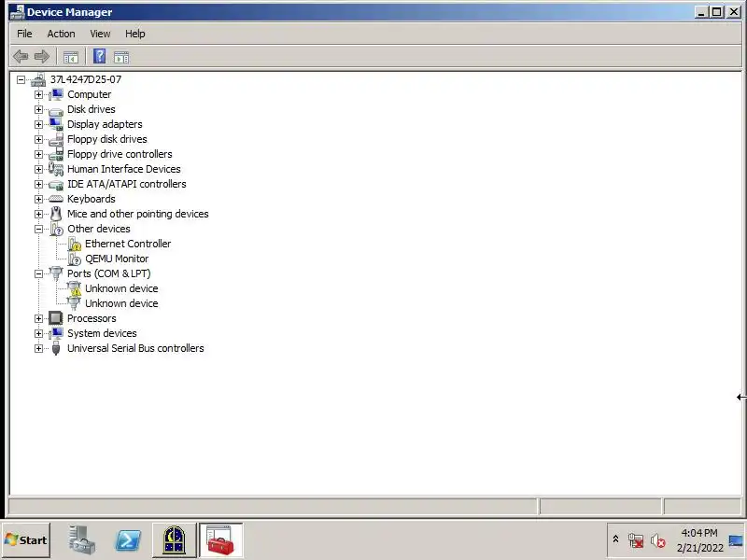Click the mouse icon for pointing devices
747x560 pixels.
coord(56,214)
